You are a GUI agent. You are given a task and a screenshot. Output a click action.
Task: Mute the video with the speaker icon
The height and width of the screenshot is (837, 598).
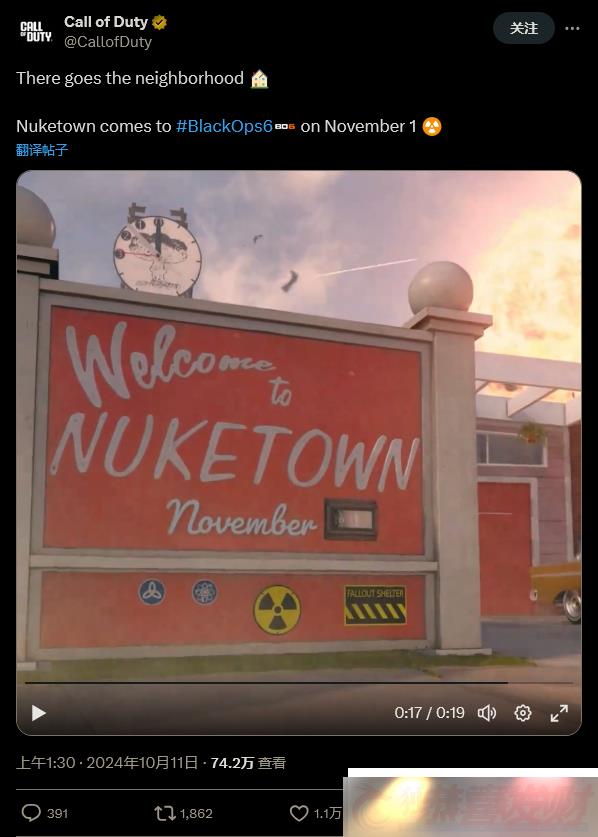[486, 713]
